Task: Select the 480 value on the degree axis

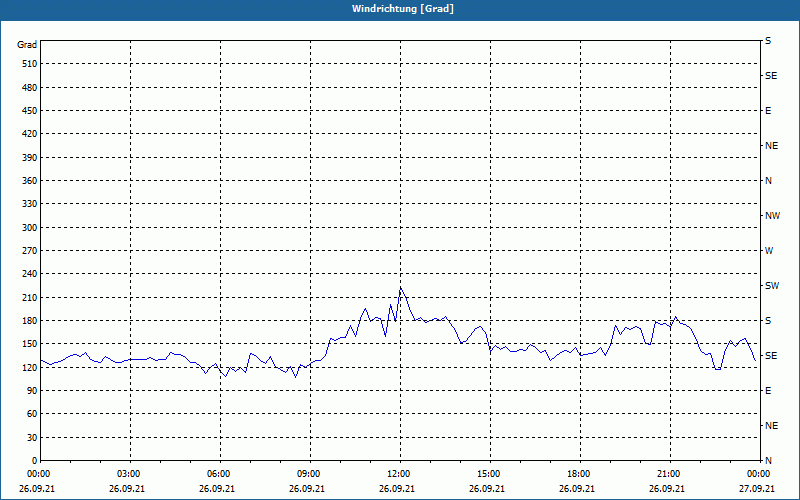Action: point(30,87)
